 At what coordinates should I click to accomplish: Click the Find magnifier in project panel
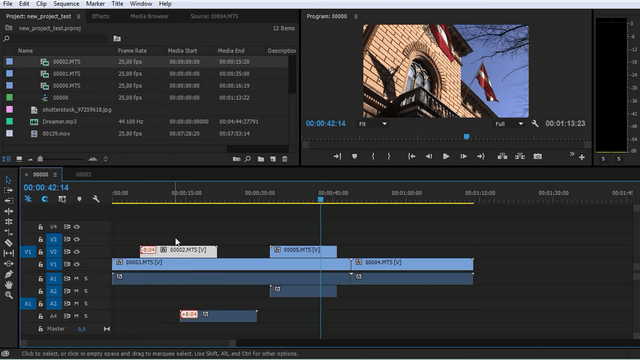click(248, 159)
